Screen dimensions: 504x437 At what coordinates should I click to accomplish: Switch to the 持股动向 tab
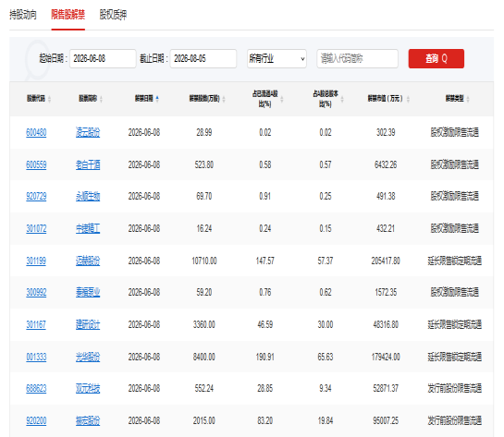(x=23, y=15)
